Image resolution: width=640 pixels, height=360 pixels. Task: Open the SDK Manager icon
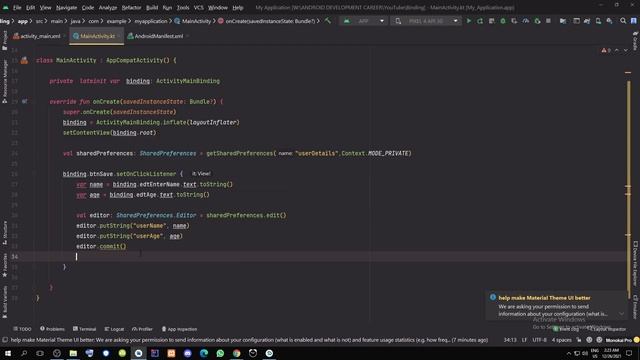coord(609,21)
